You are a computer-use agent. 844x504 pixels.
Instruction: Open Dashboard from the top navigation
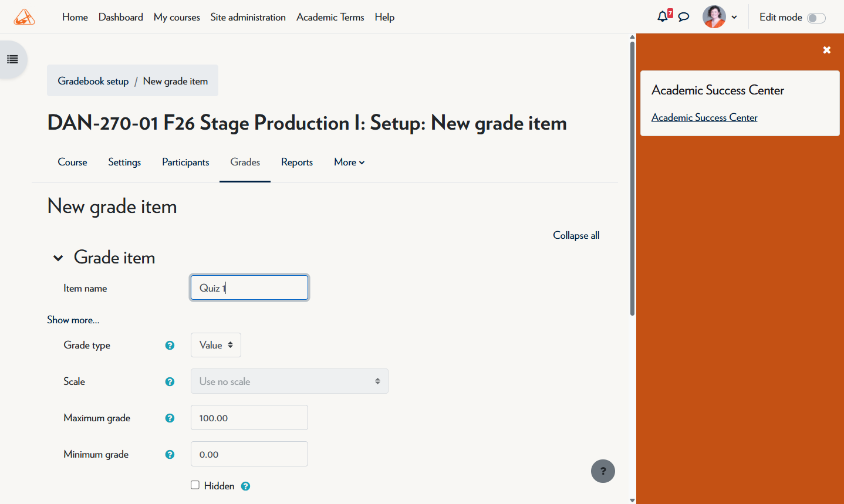pyautogui.click(x=121, y=17)
